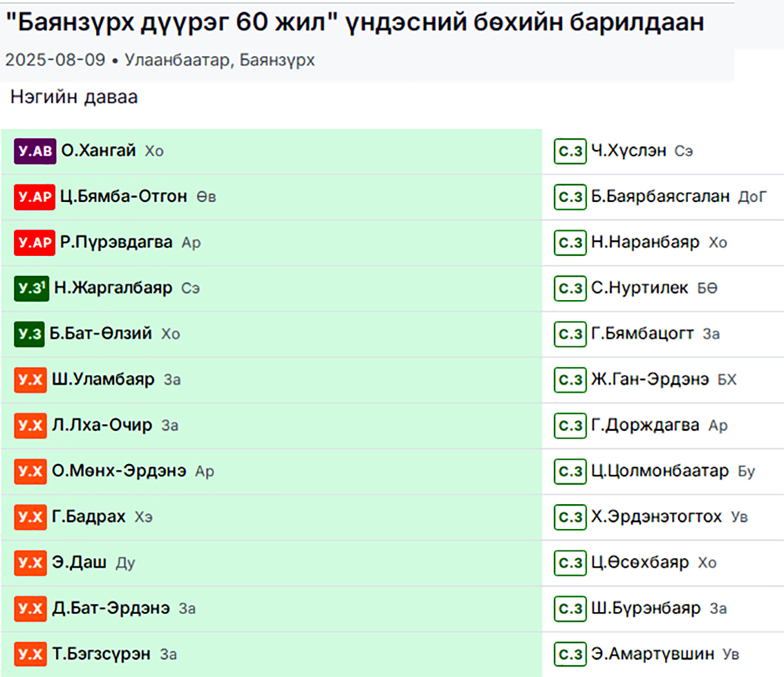Open wrestler Б.Баярбаясгалан's profile

pyautogui.click(x=660, y=197)
